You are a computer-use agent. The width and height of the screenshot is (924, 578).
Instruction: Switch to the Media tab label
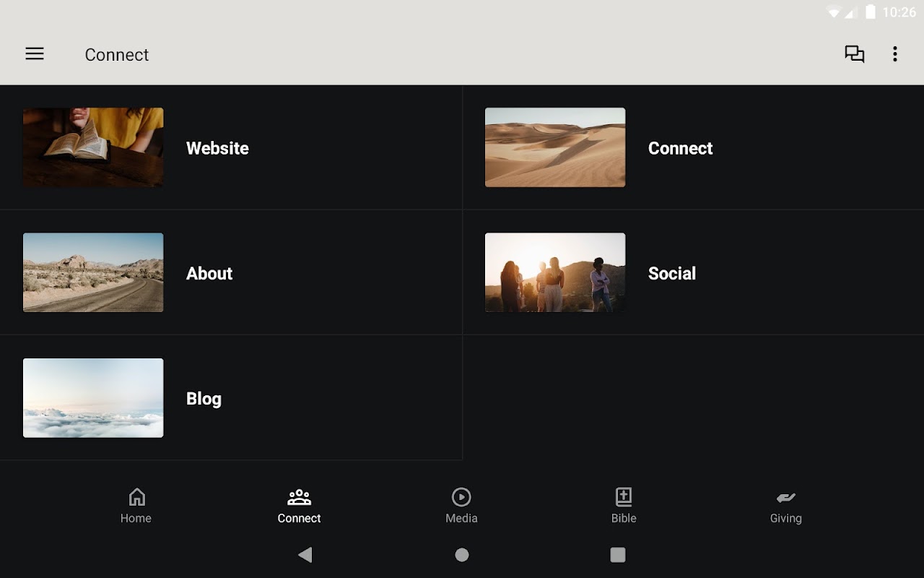coord(461,518)
